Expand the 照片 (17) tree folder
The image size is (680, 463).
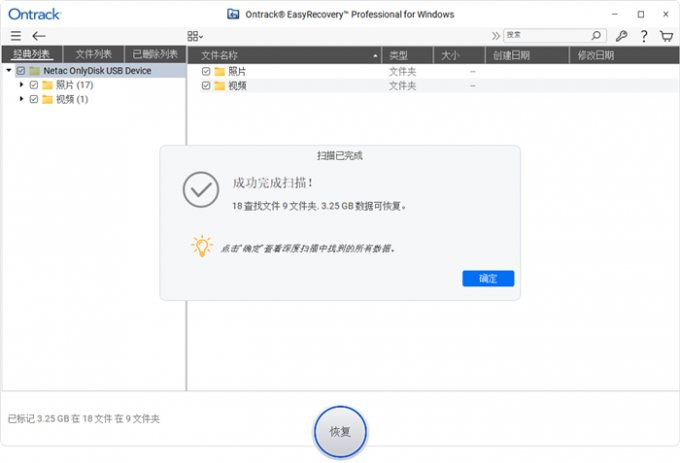pos(21,85)
